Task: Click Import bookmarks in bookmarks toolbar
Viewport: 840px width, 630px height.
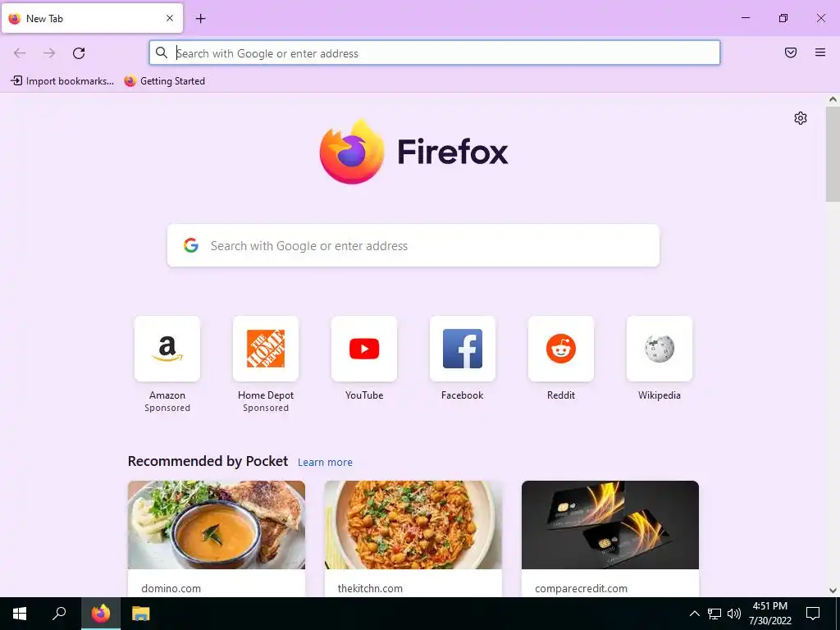Action: 62,81
